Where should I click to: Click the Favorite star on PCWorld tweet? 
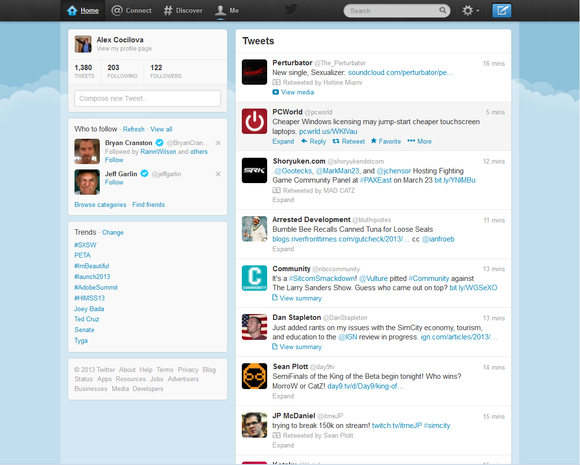point(374,141)
